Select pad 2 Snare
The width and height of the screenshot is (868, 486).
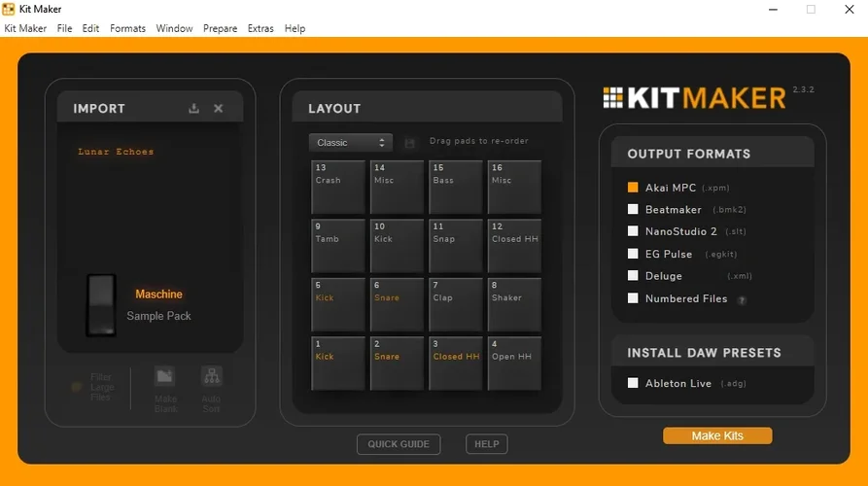[x=397, y=364]
